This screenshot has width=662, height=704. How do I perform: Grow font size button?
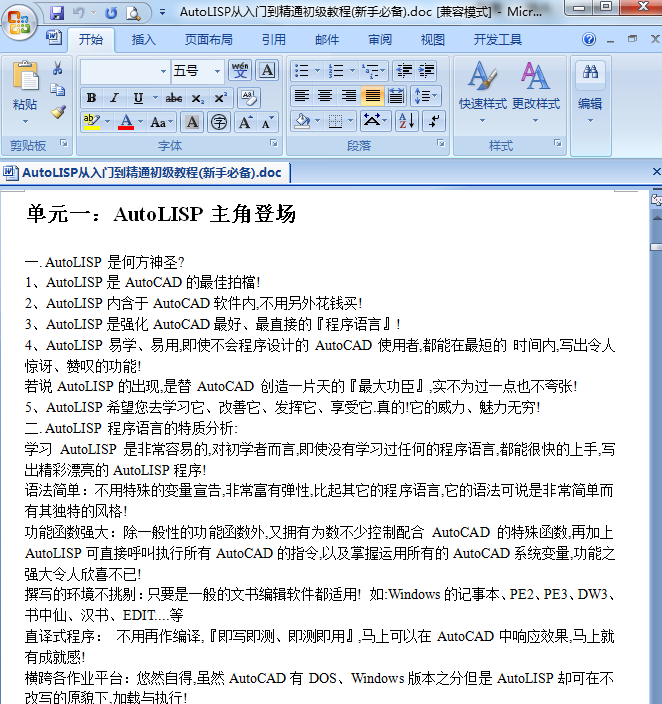click(245, 122)
